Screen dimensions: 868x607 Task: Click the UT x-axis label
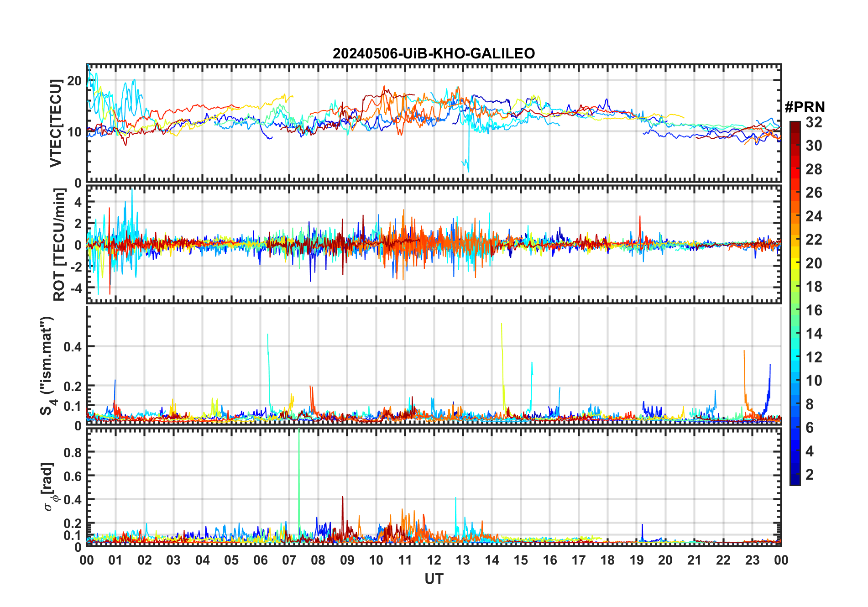point(434,579)
